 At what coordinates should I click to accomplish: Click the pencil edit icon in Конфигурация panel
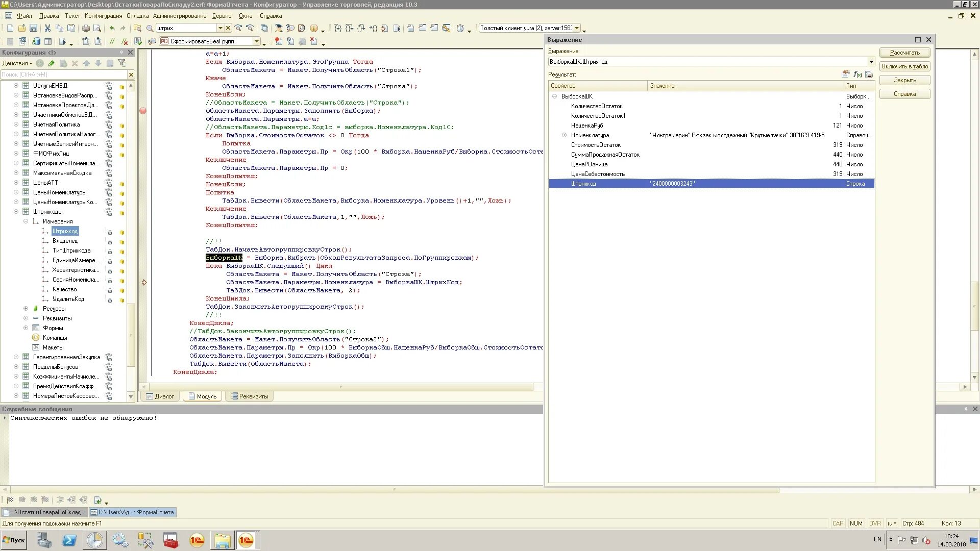51,63
